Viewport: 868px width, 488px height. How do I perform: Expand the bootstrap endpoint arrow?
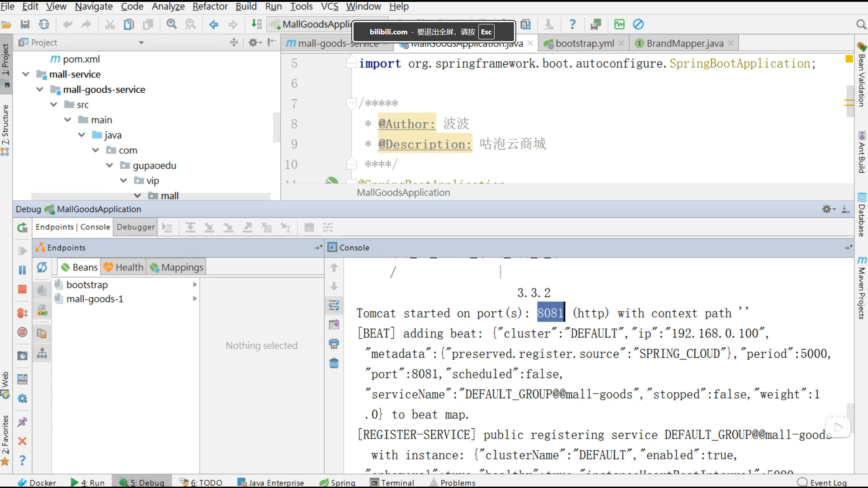(x=195, y=284)
